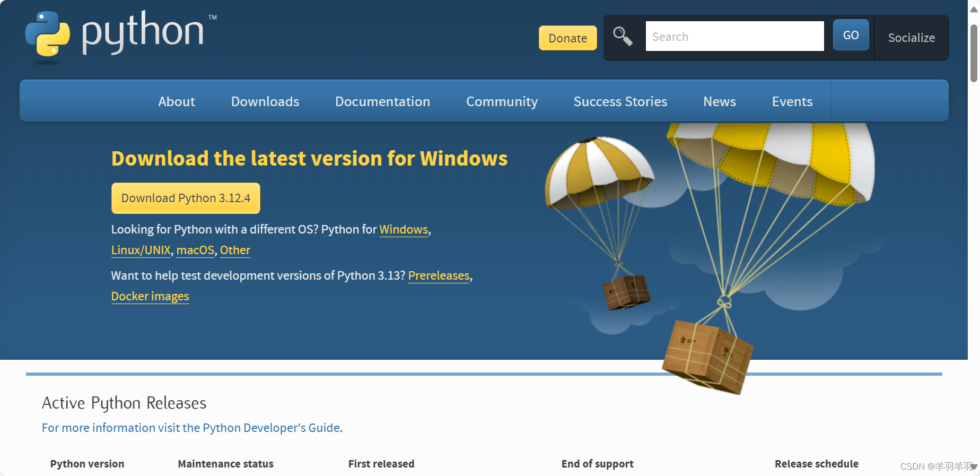
Task: Follow the macOS link
Action: (x=195, y=250)
